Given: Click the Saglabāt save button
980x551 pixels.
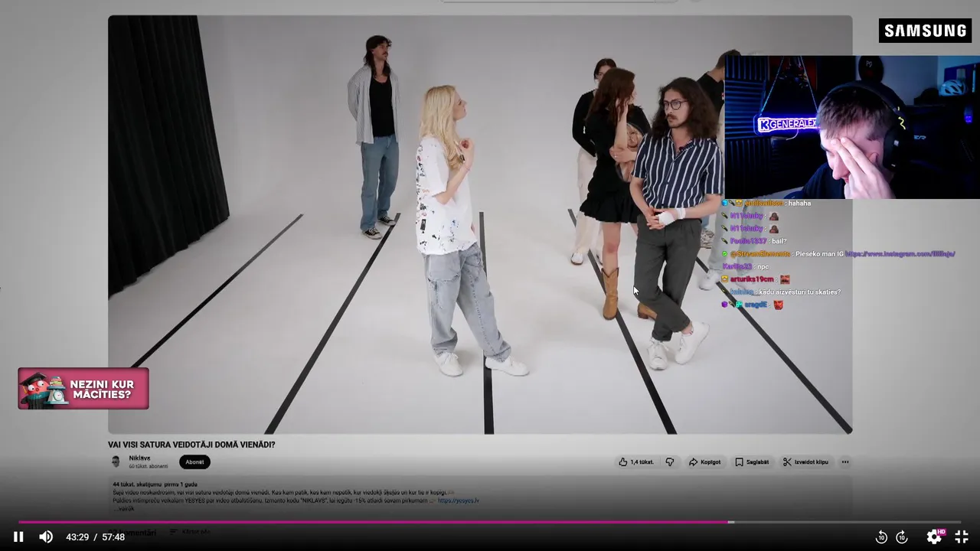Looking at the screenshot, I should [x=752, y=462].
